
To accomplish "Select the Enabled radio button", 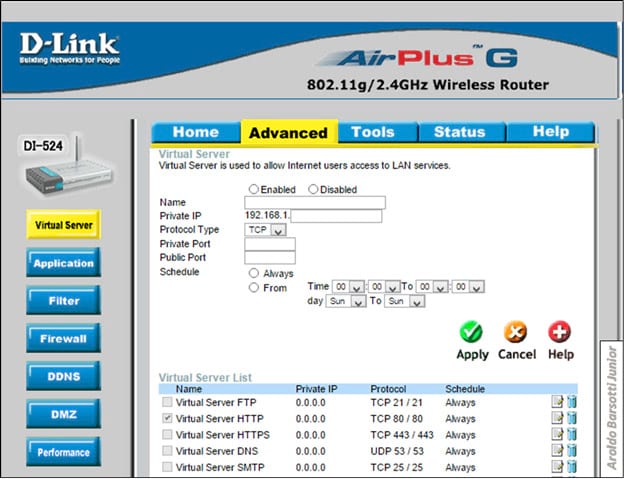I will [253, 189].
